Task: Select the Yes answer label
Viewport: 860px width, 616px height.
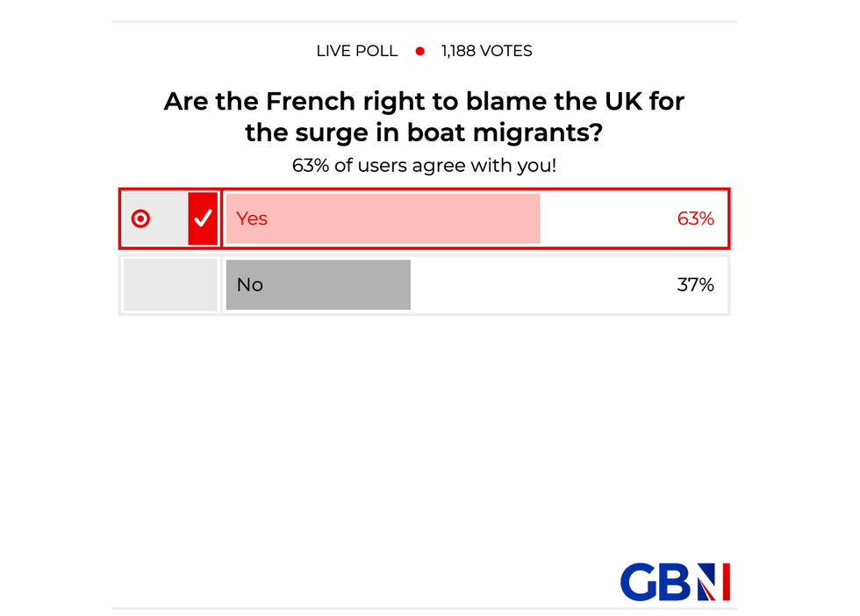Action: click(x=252, y=218)
